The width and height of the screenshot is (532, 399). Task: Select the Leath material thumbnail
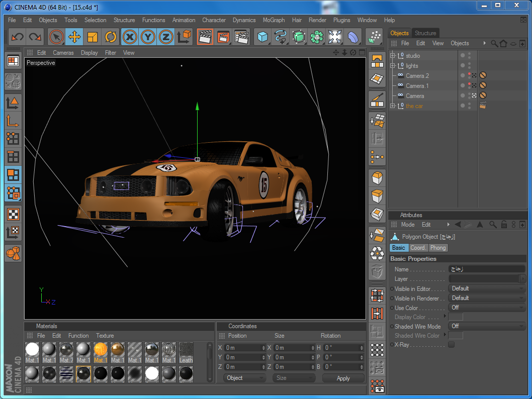186,353
